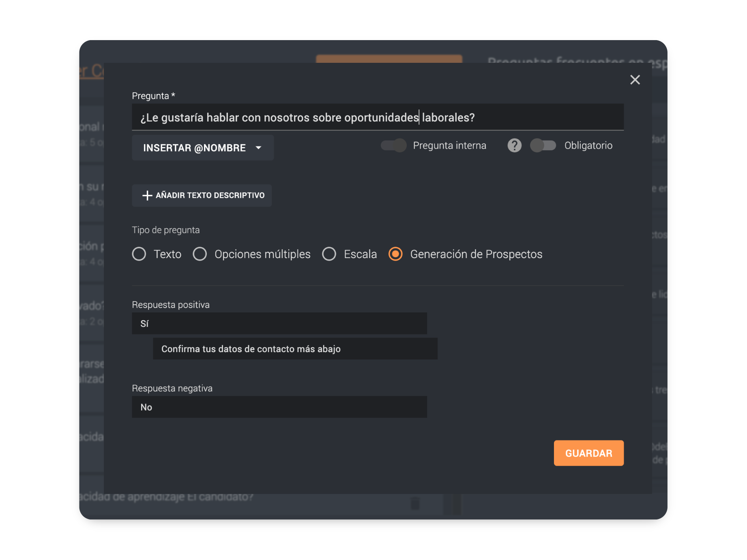Toggle the Pregunta interna switch

tap(394, 145)
